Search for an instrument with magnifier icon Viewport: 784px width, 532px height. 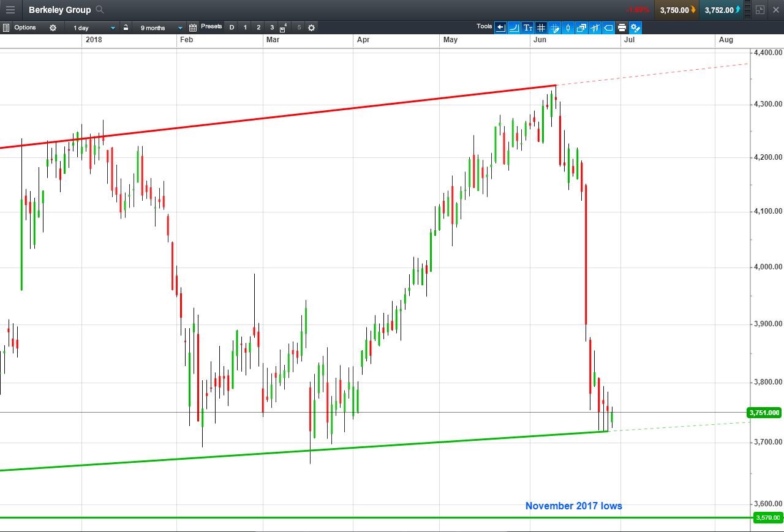(100, 10)
